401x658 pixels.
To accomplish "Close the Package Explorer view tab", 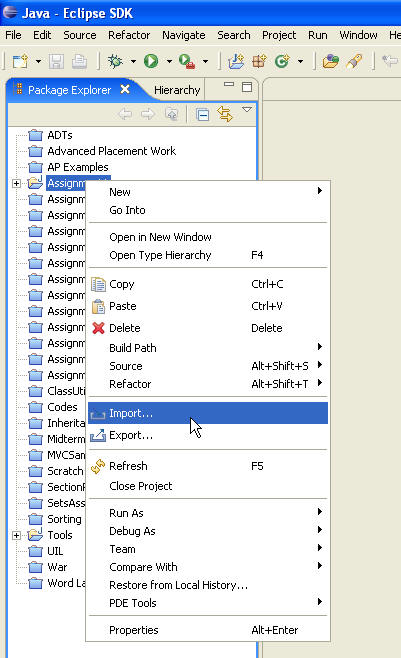I will pyautogui.click(x=125, y=89).
